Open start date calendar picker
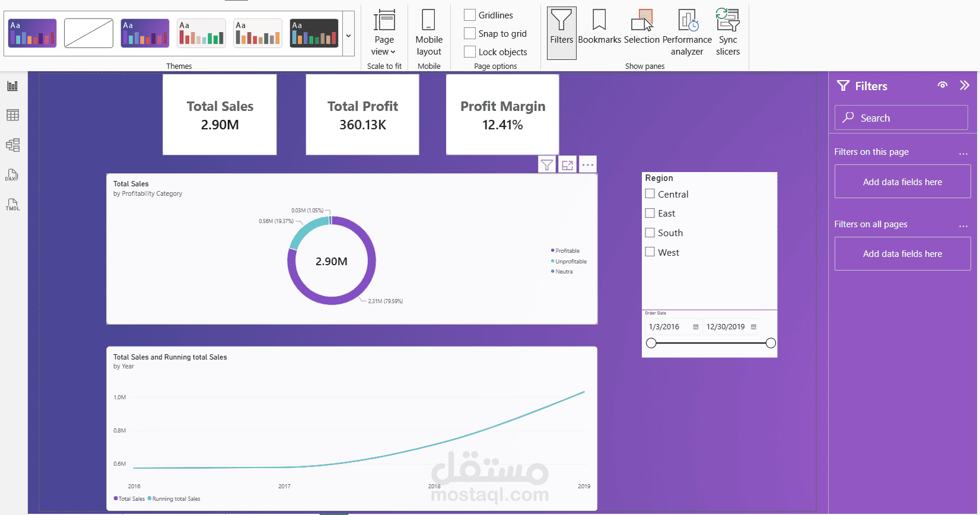This screenshot has width=980, height=515. click(696, 327)
